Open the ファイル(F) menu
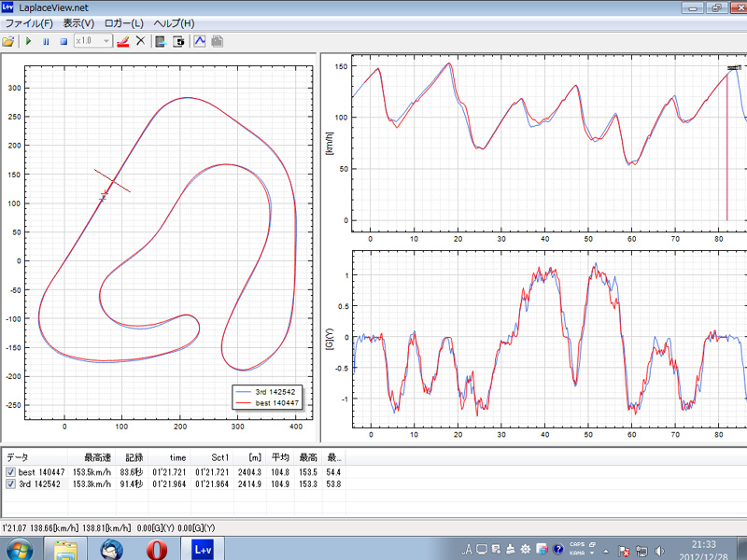The image size is (747, 560). pos(29,23)
